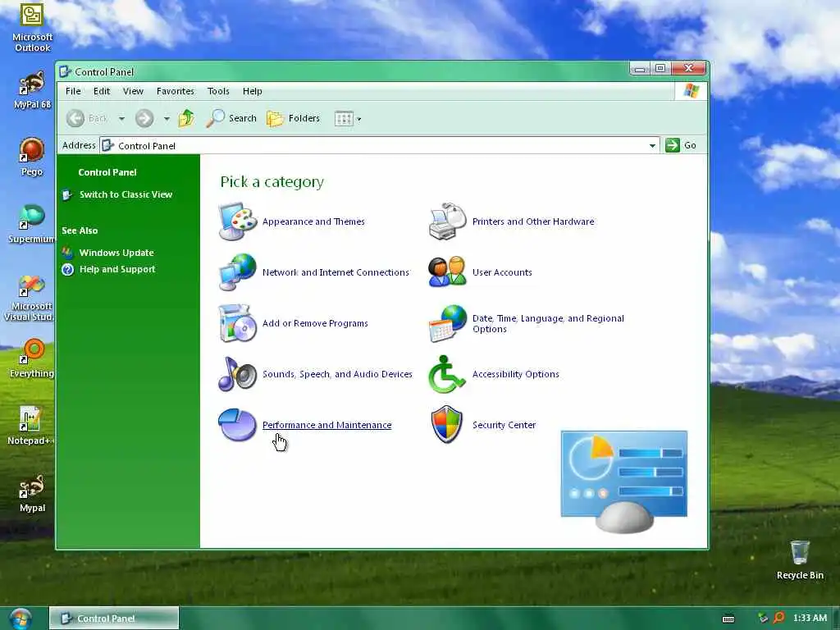Open the Notepad++ desktop shortcut

click(x=30, y=426)
